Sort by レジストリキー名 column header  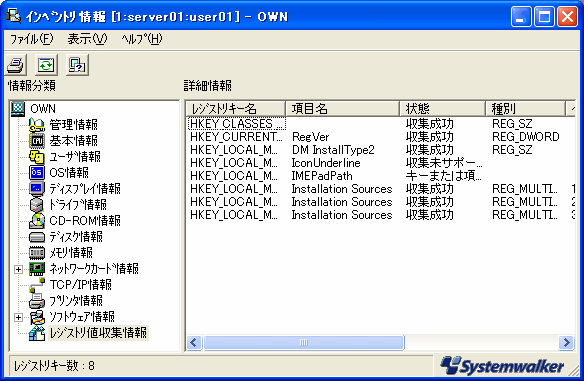point(235,109)
